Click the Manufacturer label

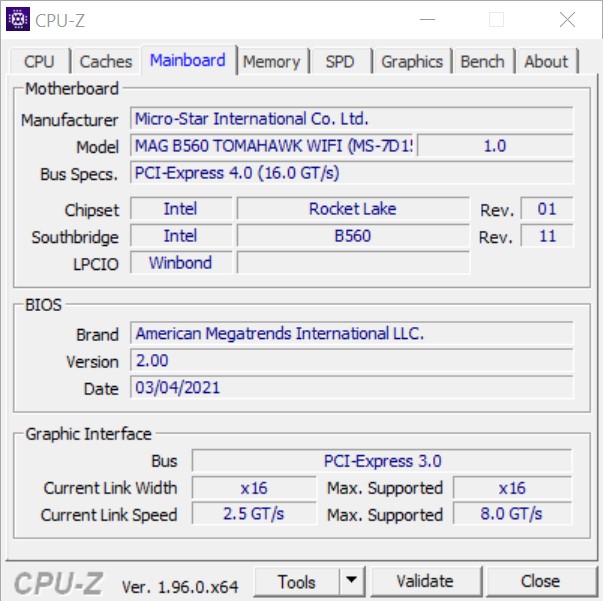click(x=70, y=120)
